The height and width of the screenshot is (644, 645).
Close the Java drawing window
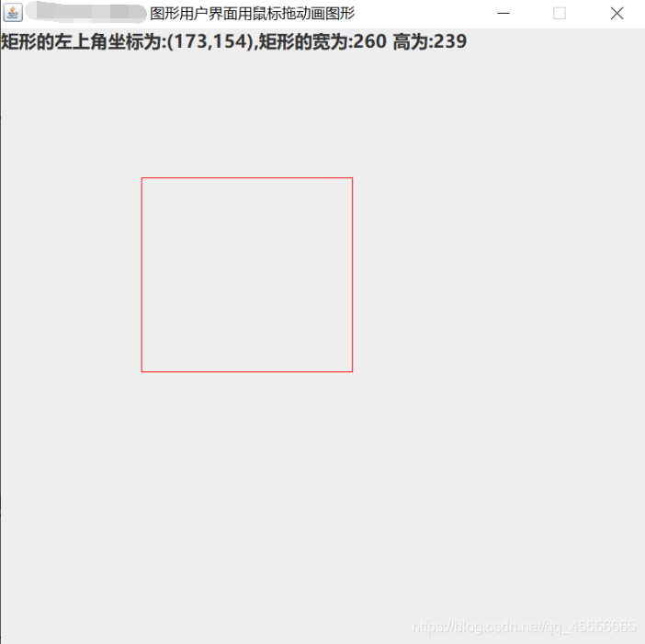(617, 13)
